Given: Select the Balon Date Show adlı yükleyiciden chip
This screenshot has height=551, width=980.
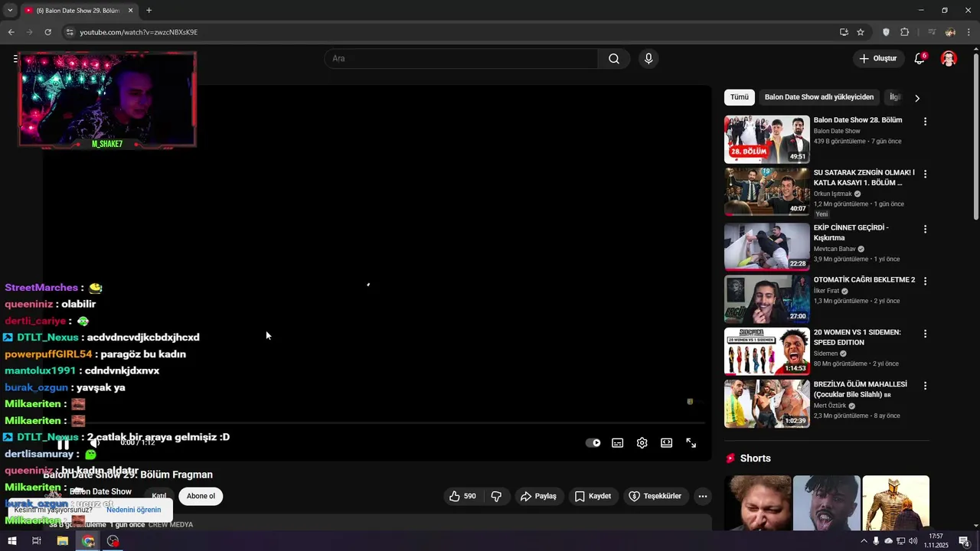Looking at the screenshot, I should click(818, 97).
